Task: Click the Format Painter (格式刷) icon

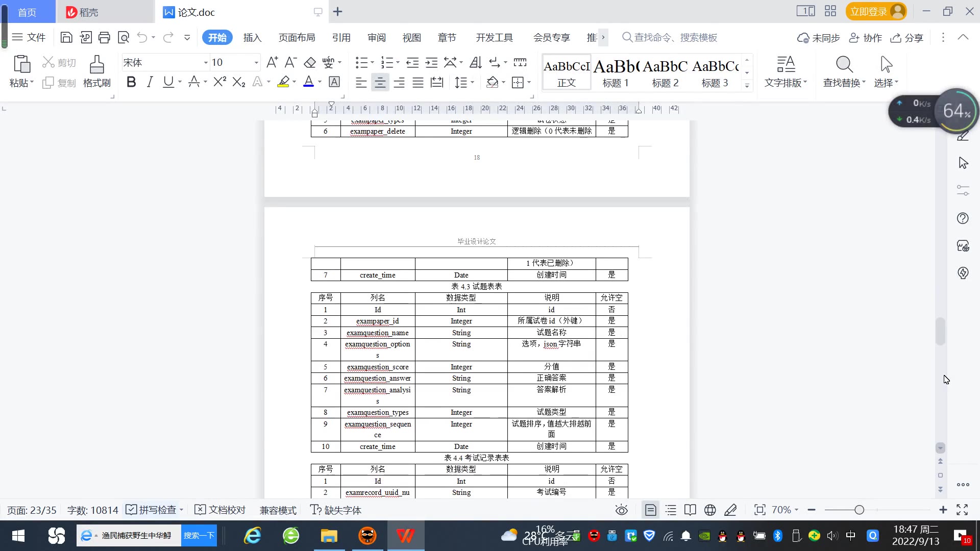Action: 96,65
